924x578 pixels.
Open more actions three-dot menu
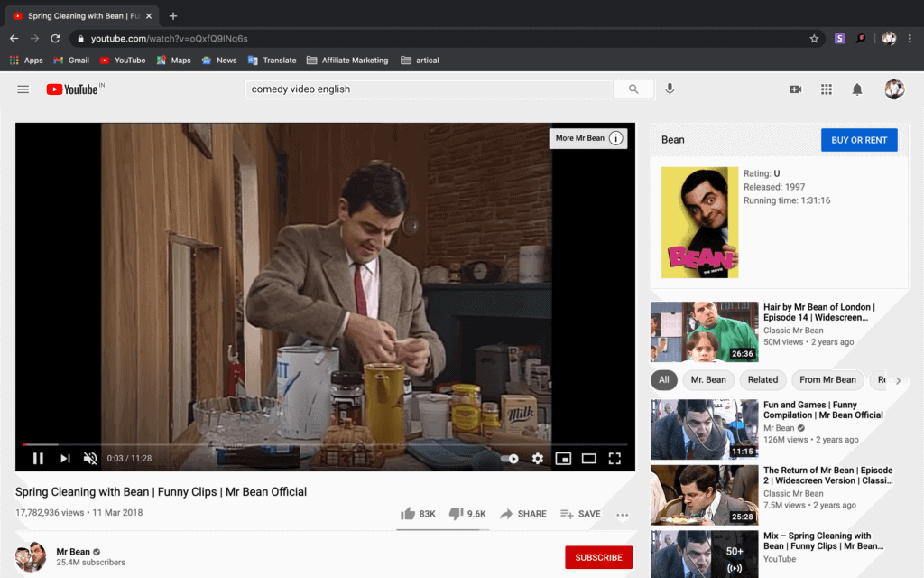[x=623, y=514]
